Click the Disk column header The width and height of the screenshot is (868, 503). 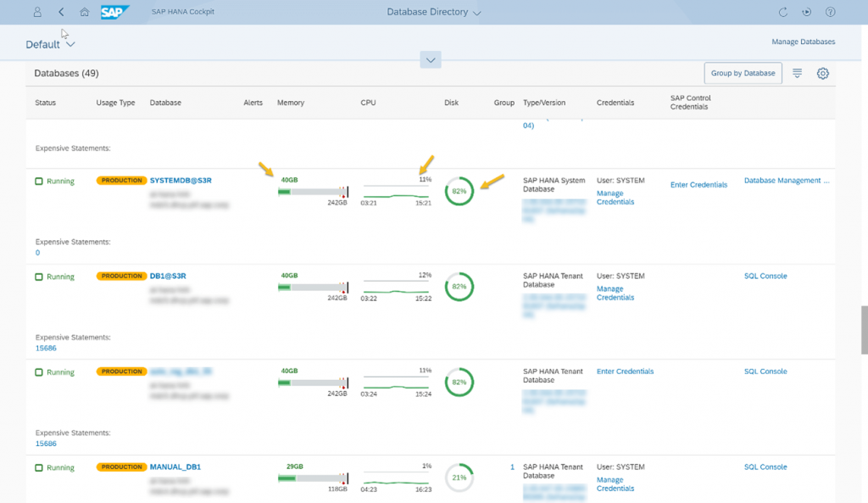[x=451, y=103]
